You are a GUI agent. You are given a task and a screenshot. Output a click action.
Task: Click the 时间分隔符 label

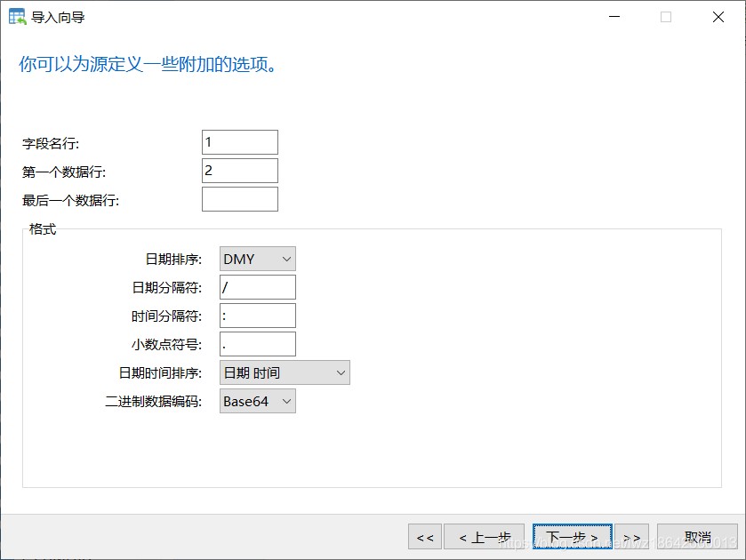[x=167, y=316]
